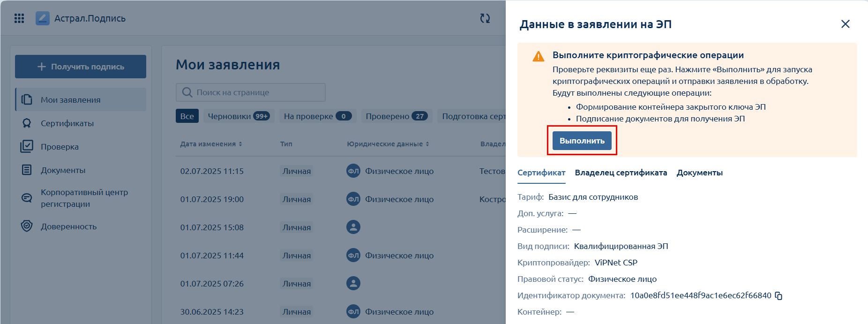Image resolution: width=868 pixels, height=324 pixels.
Task: Click the Костро owner cell
Action: click(x=493, y=199)
